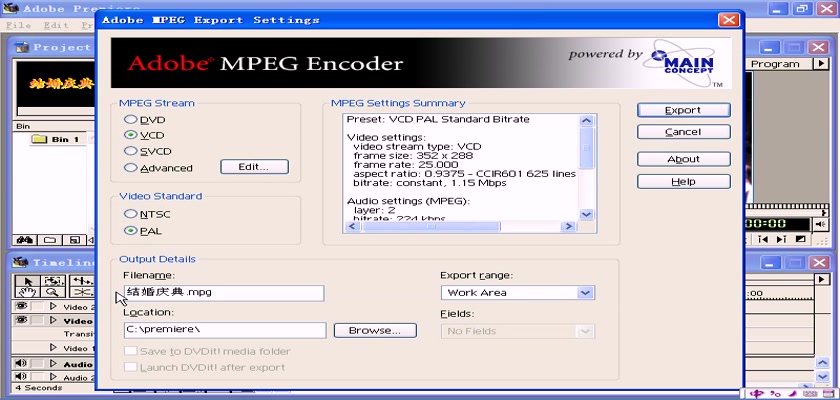Expand the lower Video 1 track triangle
The height and width of the screenshot is (400, 840).
pyautogui.click(x=53, y=348)
